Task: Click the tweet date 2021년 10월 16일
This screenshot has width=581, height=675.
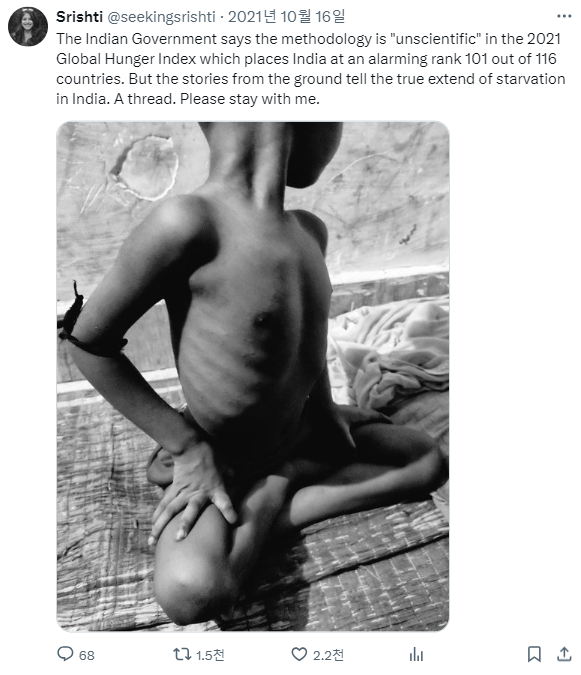Action: 286,17
